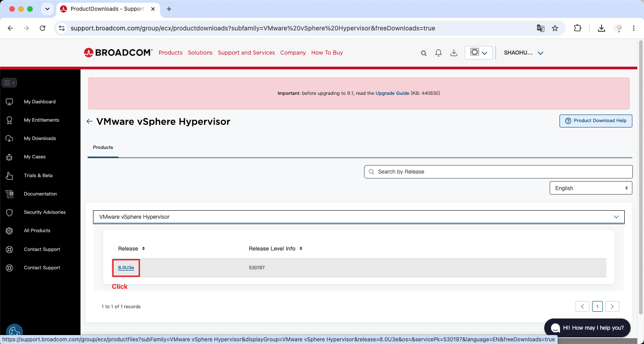Click release level info 530197
644x344 pixels.
[257, 268]
